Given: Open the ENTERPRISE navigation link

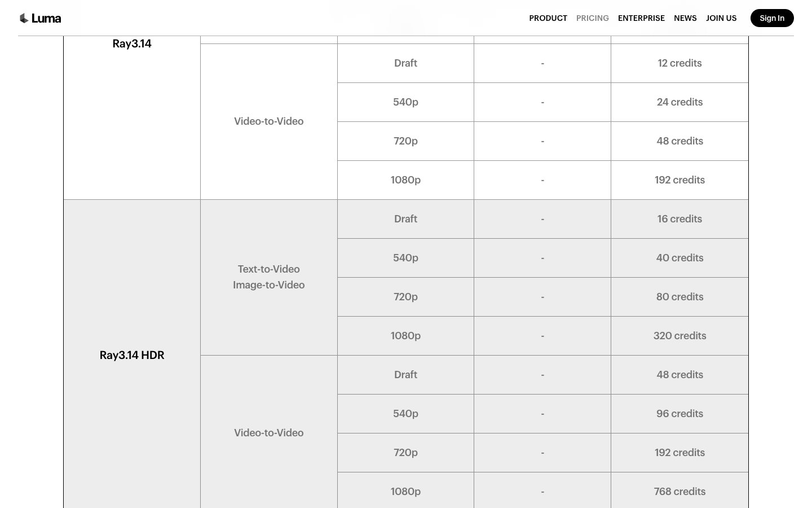Looking at the screenshot, I should (x=641, y=18).
